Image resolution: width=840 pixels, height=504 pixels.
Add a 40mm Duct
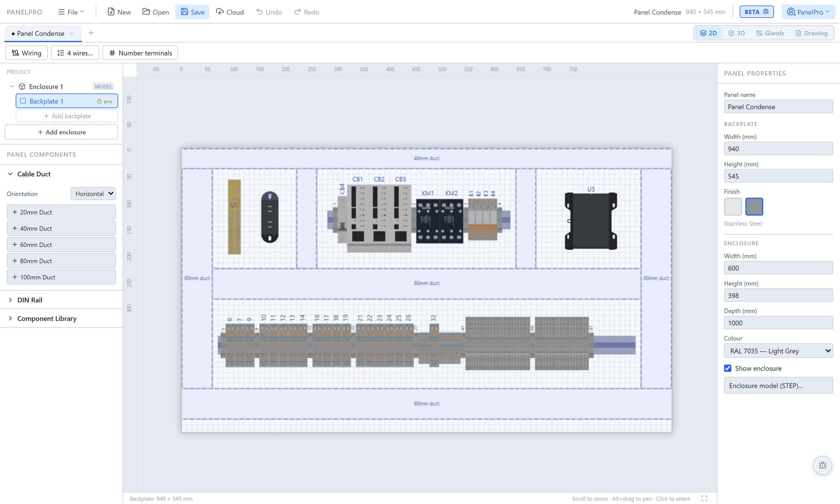coord(61,228)
